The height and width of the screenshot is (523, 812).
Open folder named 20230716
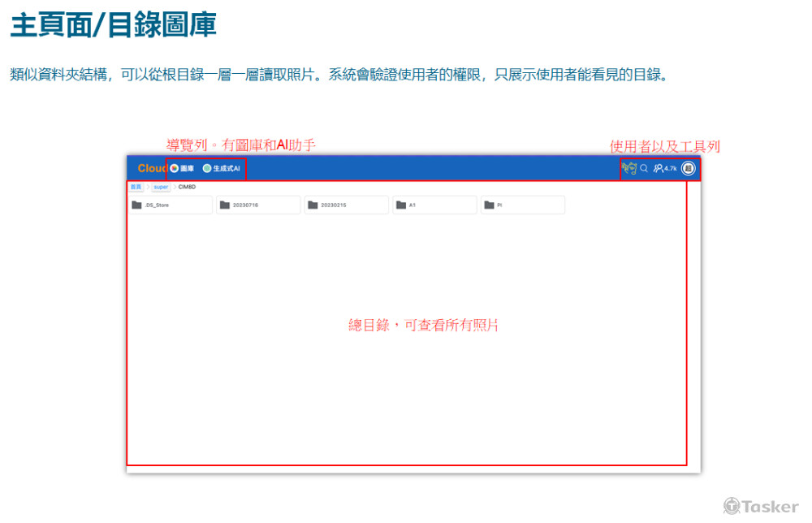[x=258, y=205]
